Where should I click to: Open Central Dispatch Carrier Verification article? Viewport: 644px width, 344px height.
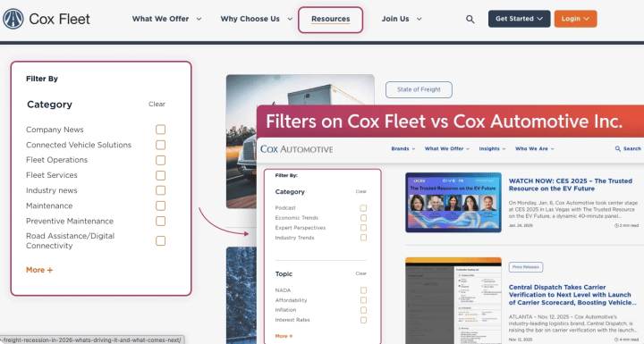[572, 295]
